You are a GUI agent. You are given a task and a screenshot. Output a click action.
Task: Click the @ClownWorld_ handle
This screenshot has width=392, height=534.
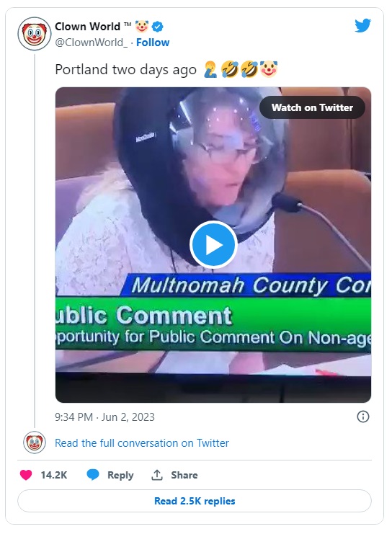click(92, 43)
